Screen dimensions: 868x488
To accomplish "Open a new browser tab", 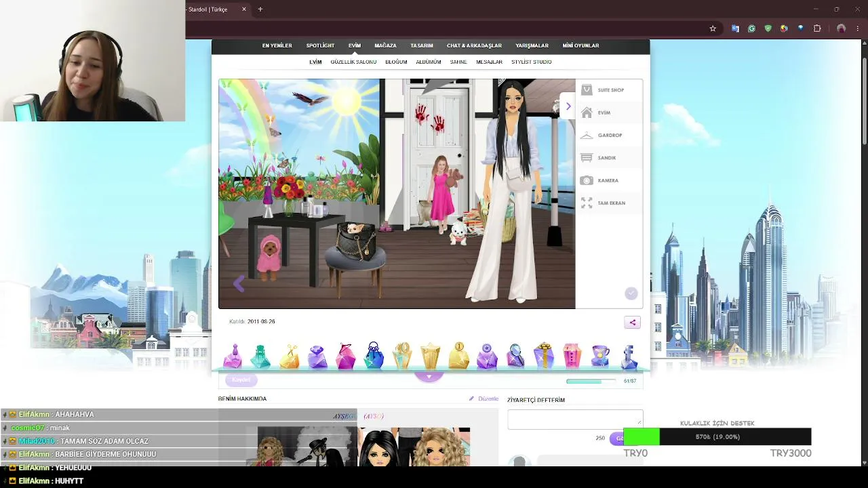I will pos(260,9).
